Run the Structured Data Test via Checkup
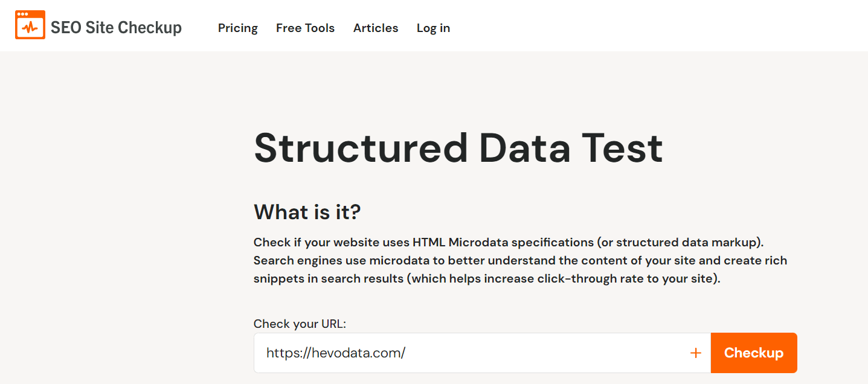This screenshot has width=868, height=384. (754, 353)
